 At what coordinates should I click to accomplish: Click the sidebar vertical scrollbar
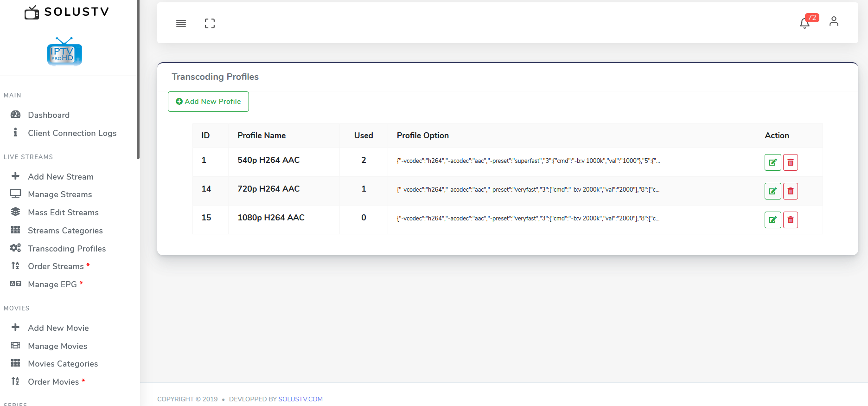[138, 79]
